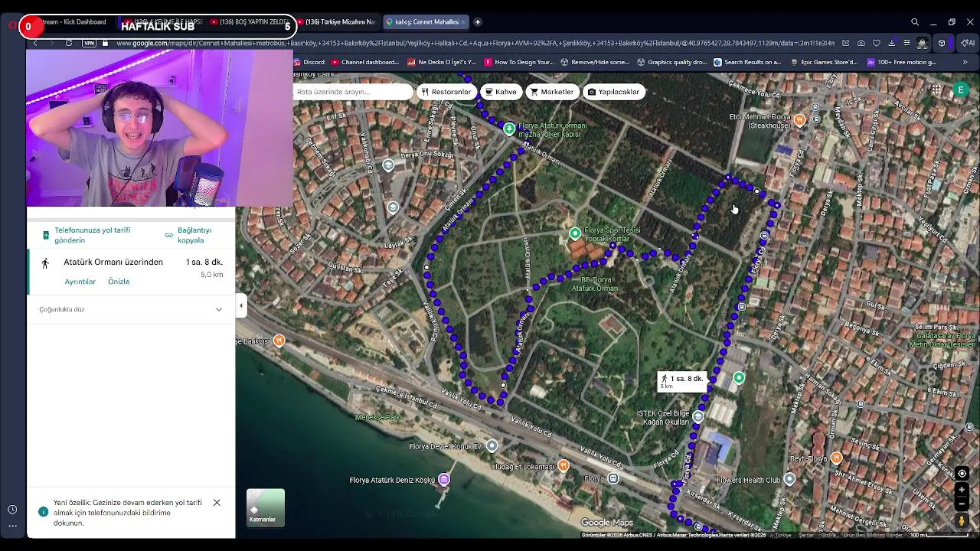Click the browser tab search magnifier icon
Viewport: 980px width, 551px height.
pyautogui.click(x=915, y=22)
